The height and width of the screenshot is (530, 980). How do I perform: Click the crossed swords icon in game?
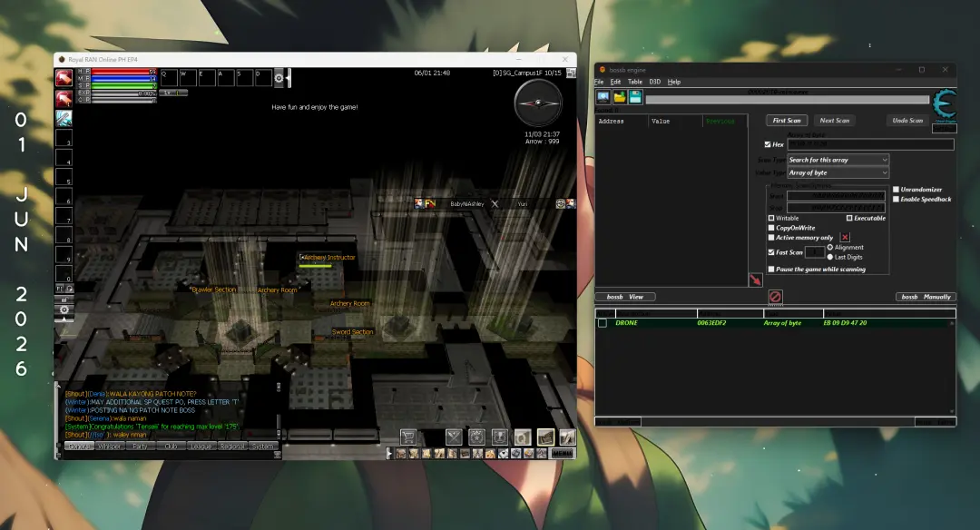tap(454, 437)
